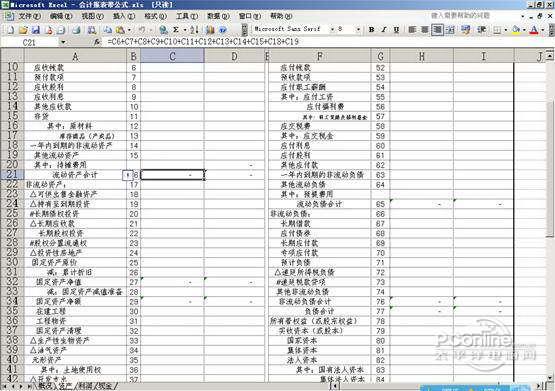Apply the Currency style icon

[466, 30]
